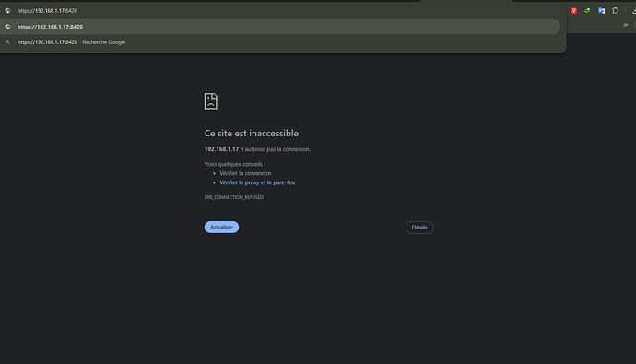Choose the Recherche Google suggestion
636x364 pixels.
click(280, 42)
